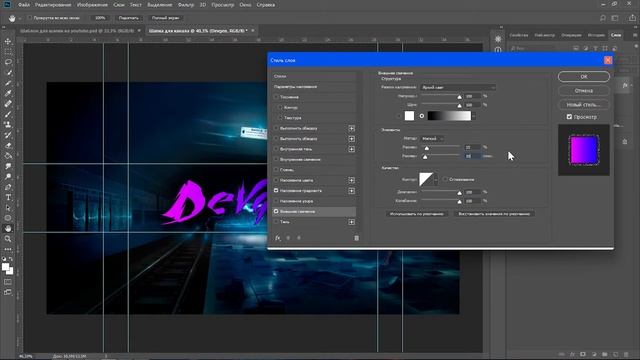Screen dimensions: 640x360
Task: Open the Фильтр menu
Action: (186, 5)
